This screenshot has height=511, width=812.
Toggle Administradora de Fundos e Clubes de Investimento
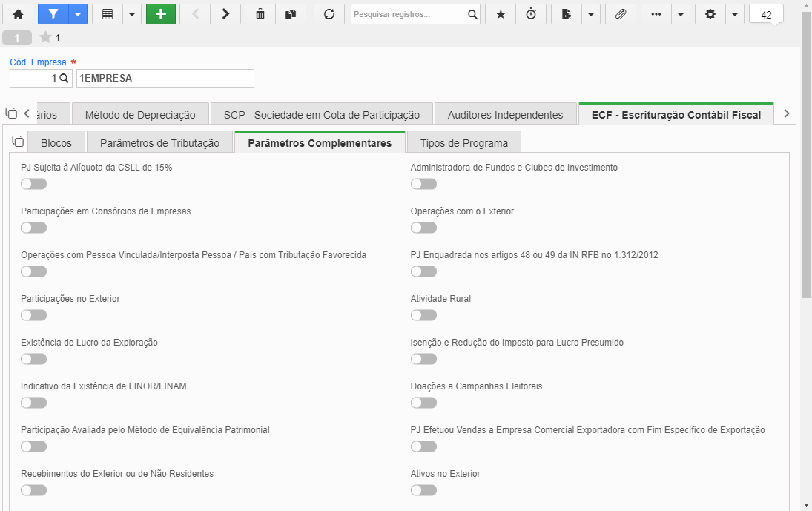click(x=423, y=184)
